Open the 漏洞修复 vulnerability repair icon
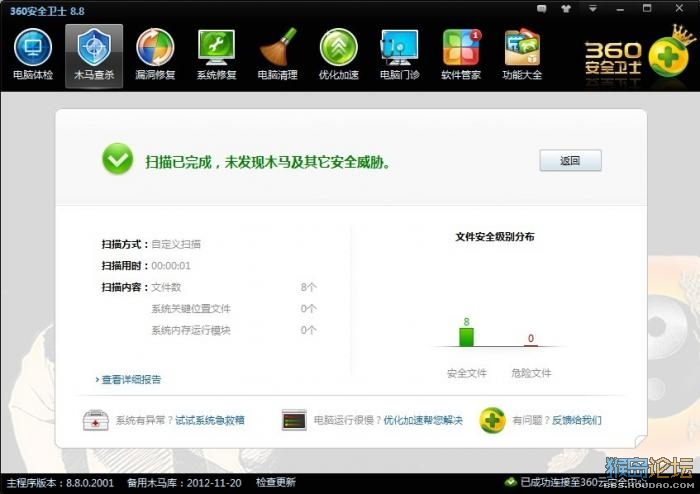700x494 pixels. coord(155,54)
